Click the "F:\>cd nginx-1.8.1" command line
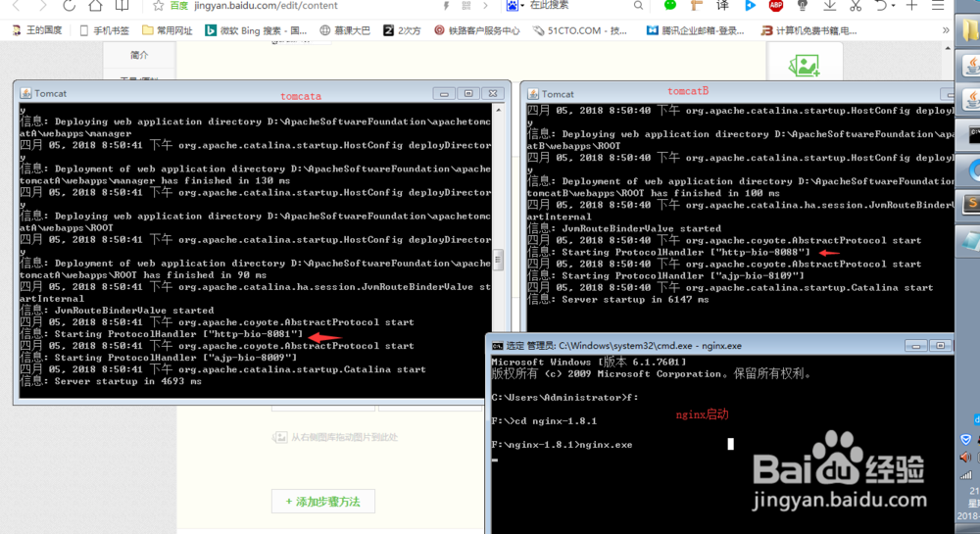Viewport: 980px width, 534px height. 544,421
